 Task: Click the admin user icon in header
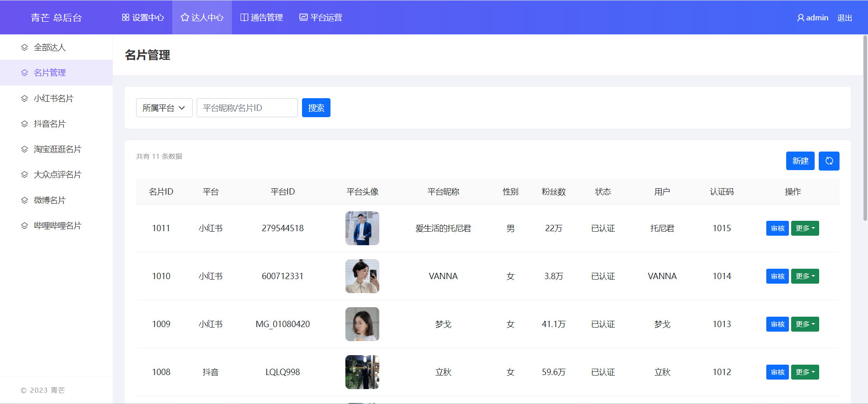(800, 18)
